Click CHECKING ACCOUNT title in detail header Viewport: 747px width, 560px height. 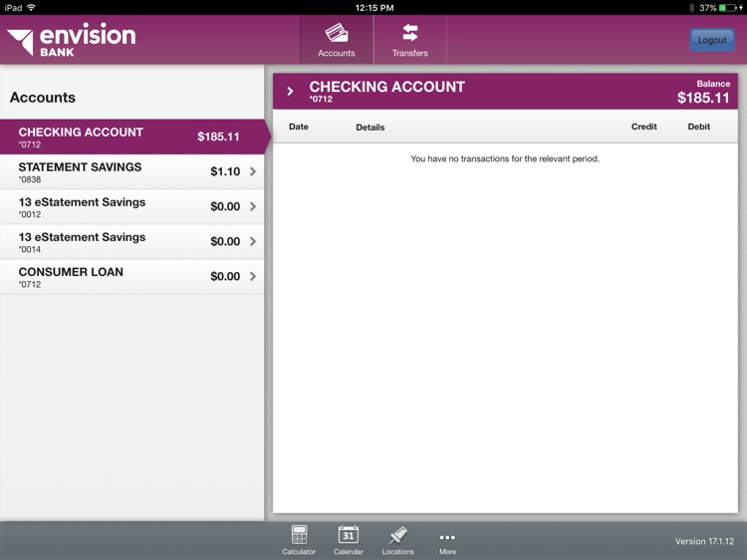386,87
